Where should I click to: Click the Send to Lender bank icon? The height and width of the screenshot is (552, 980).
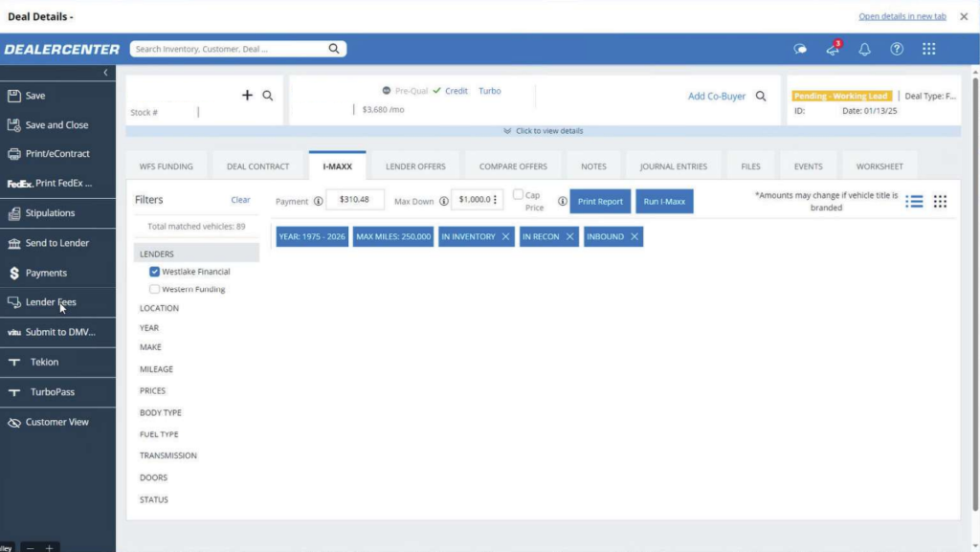coord(13,244)
